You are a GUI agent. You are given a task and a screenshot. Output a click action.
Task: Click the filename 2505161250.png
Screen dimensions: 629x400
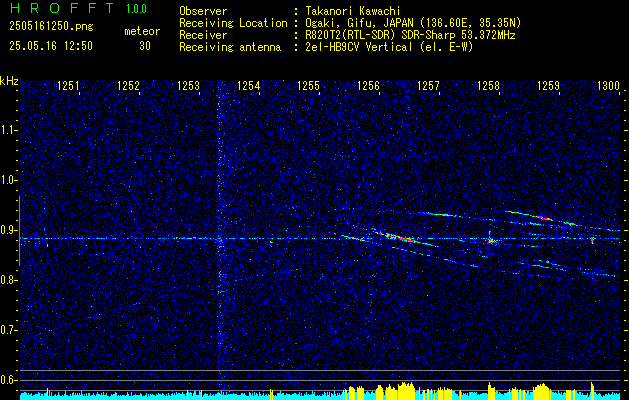click(x=51, y=26)
